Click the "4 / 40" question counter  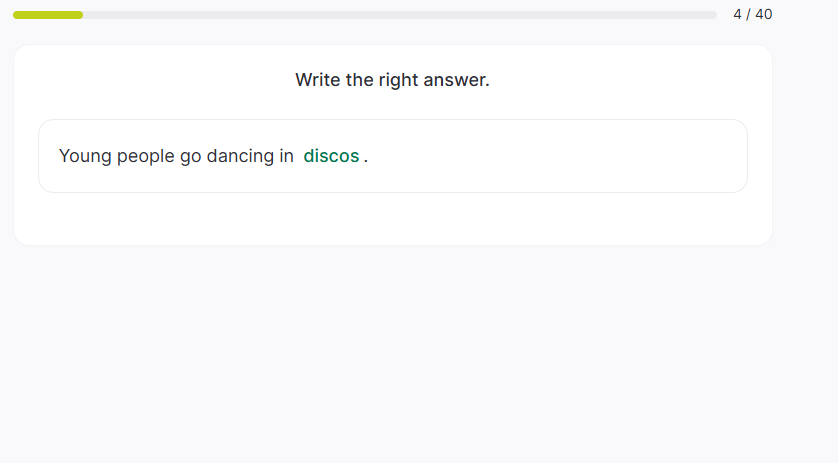click(752, 14)
